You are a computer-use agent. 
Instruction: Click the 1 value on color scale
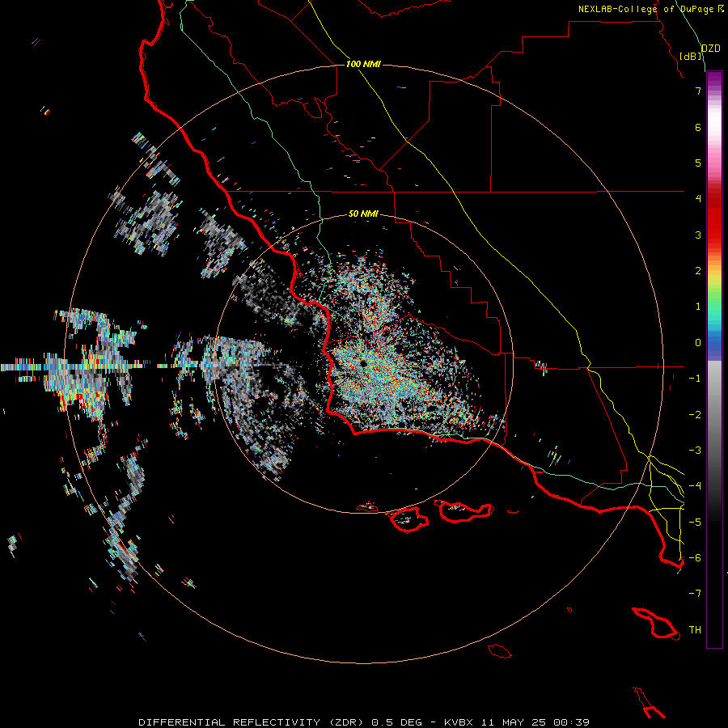click(x=698, y=307)
